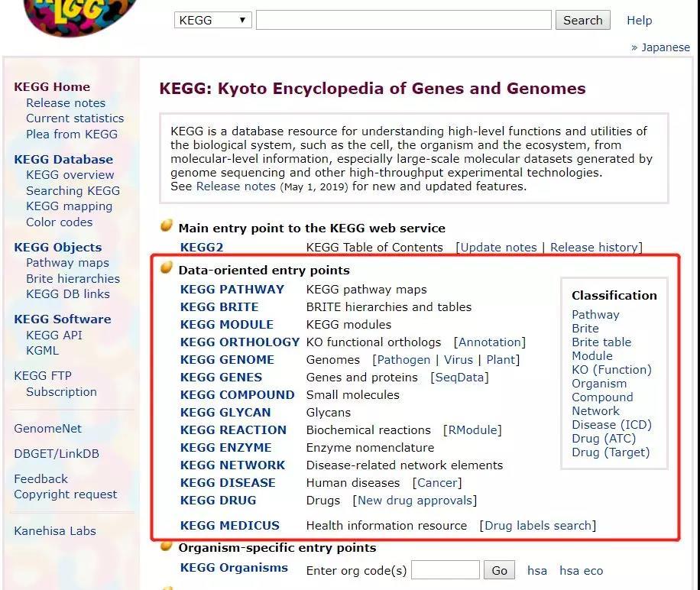Screen dimensions: 700x590
Task: Open KEGG DISEASE database
Action: [228, 482]
